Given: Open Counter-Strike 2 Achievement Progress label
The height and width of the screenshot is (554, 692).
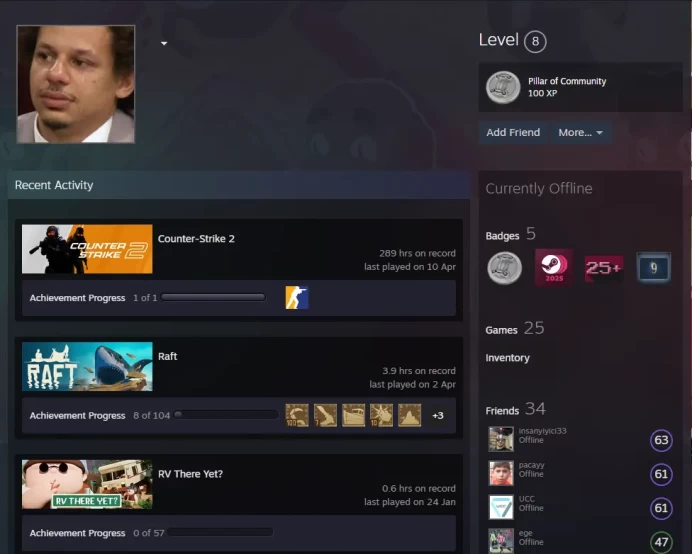Looking at the screenshot, I should [x=77, y=298].
